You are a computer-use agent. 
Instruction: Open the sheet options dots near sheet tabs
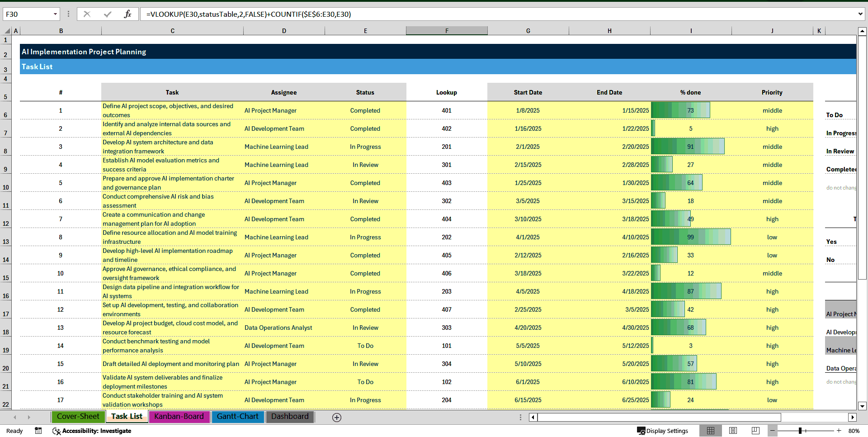coord(520,417)
